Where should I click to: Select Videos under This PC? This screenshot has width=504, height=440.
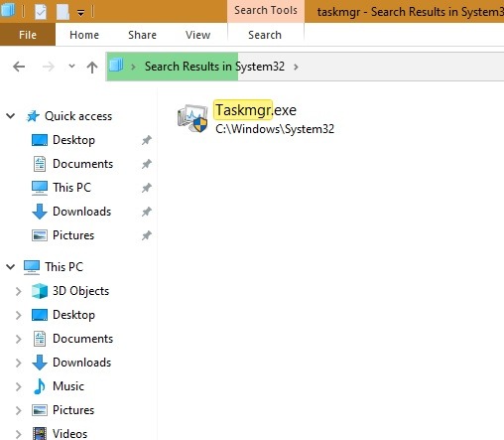pyautogui.click(x=69, y=434)
